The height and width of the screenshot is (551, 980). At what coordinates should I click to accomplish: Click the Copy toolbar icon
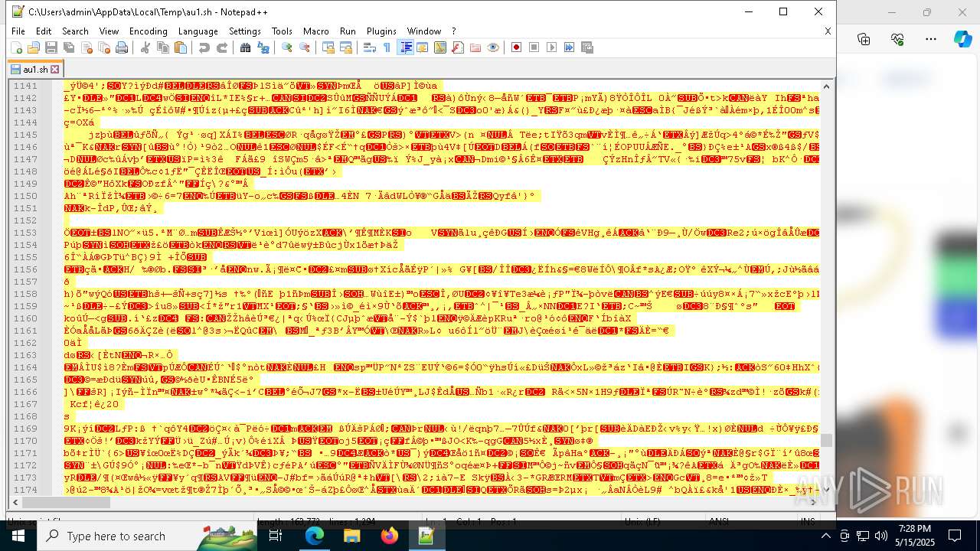pos(162,47)
